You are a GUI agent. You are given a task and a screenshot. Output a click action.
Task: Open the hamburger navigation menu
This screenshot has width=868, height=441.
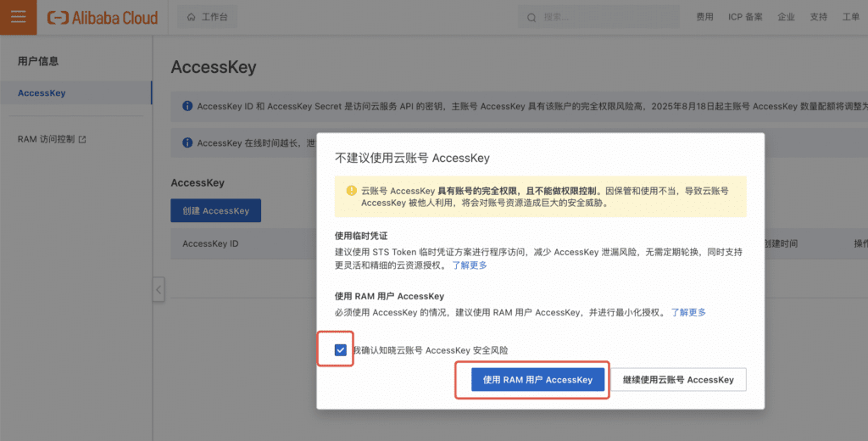pos(19,17)
